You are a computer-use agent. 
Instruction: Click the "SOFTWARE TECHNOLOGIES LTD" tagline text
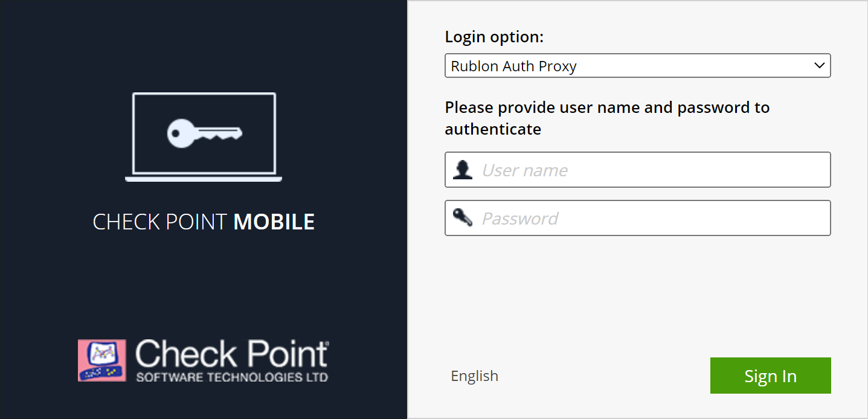[232, 377]
